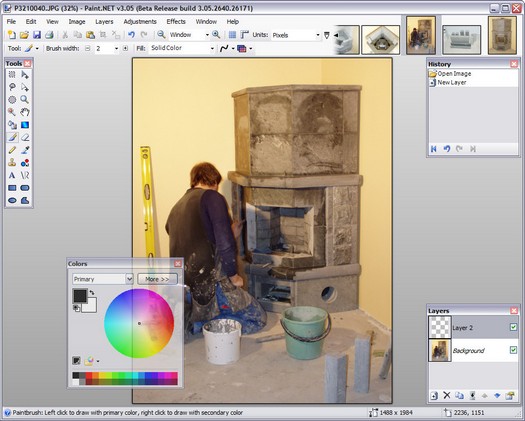Viewport: 525px width, 421px height.
Task: Uncheck Background layer visibility checkbox
Action: (513, 350)
